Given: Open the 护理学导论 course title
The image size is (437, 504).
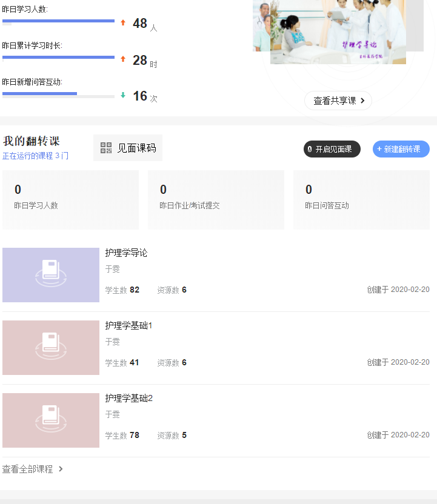Looking at the screenshot, I should tap(126, 253).
